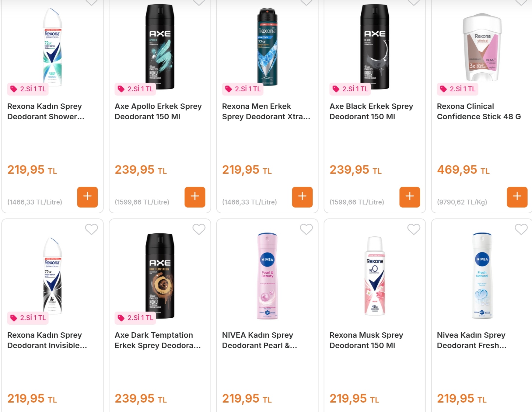This screenshot has height=412, width=532.
Task: Favorite the Rexona Invisible deodorant
Action: pyautogui.click(x=91, y=229)
